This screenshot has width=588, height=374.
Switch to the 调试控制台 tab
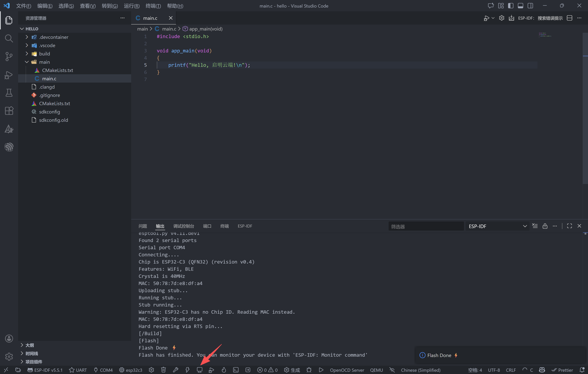[184, 226]
